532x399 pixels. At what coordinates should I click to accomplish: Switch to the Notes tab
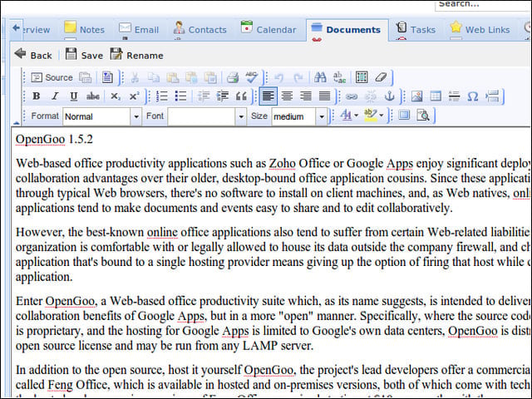[85, 30]
